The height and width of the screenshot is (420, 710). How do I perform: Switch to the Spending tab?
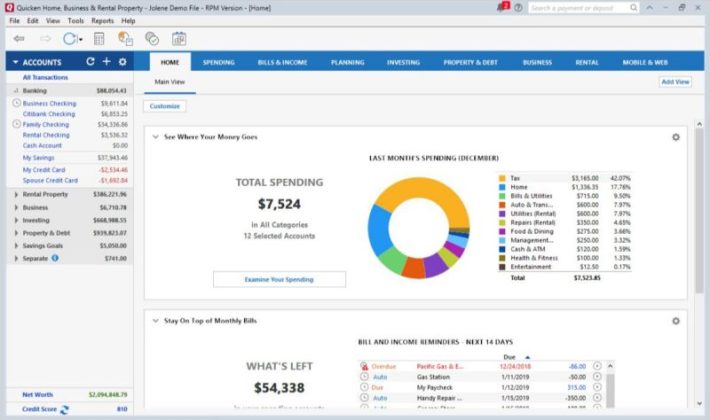coord(218,62)
